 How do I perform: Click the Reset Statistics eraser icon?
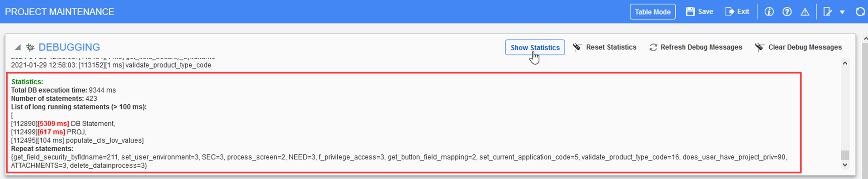[x=577, y=47]
